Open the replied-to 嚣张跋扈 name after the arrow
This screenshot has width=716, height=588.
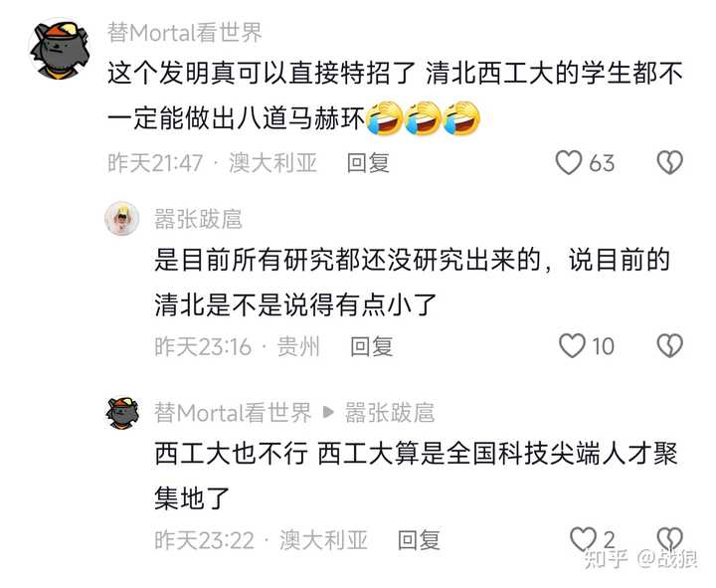coord(390,413)
